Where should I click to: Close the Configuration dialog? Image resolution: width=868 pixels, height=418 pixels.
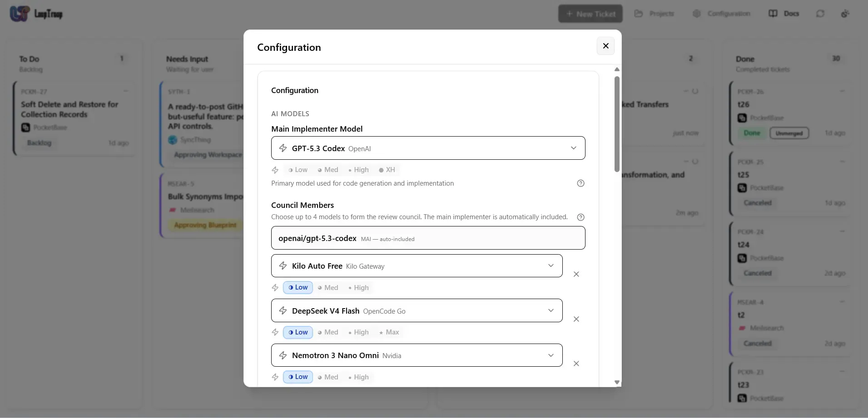pos(605,46)
